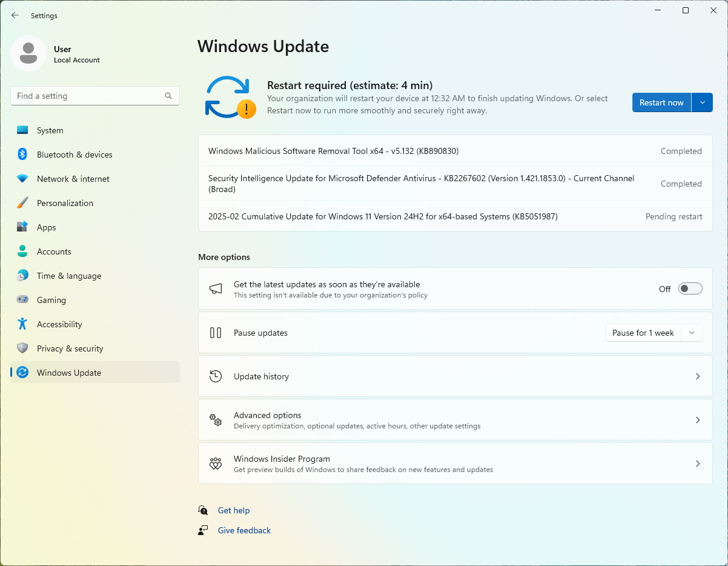Open the Restart now dropdown arrow

[703, 102]
